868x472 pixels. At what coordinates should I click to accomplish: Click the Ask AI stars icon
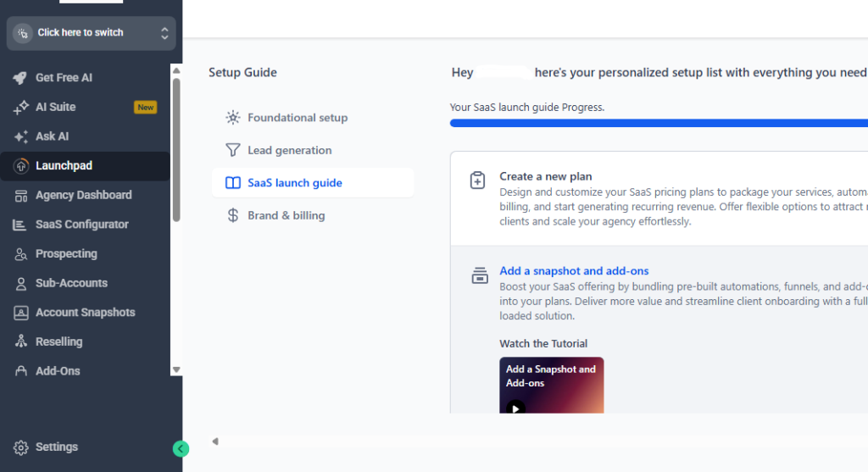[20, 136]
